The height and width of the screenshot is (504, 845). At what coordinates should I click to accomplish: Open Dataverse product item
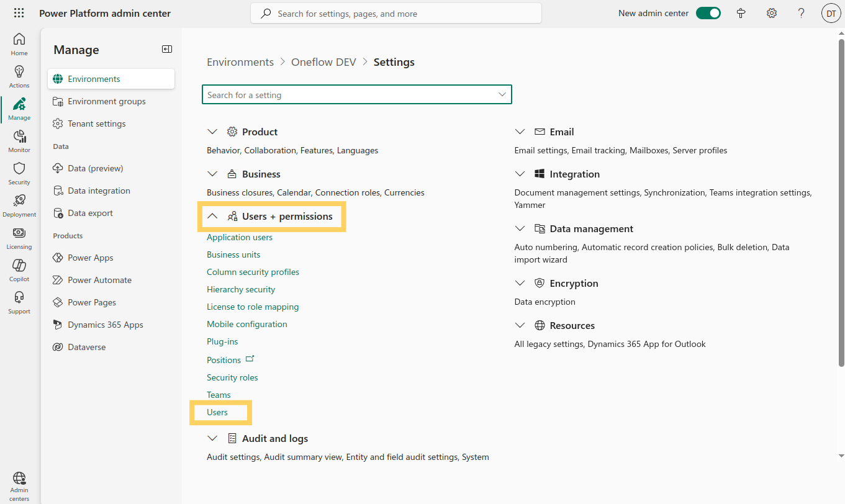tap(111, 347)
